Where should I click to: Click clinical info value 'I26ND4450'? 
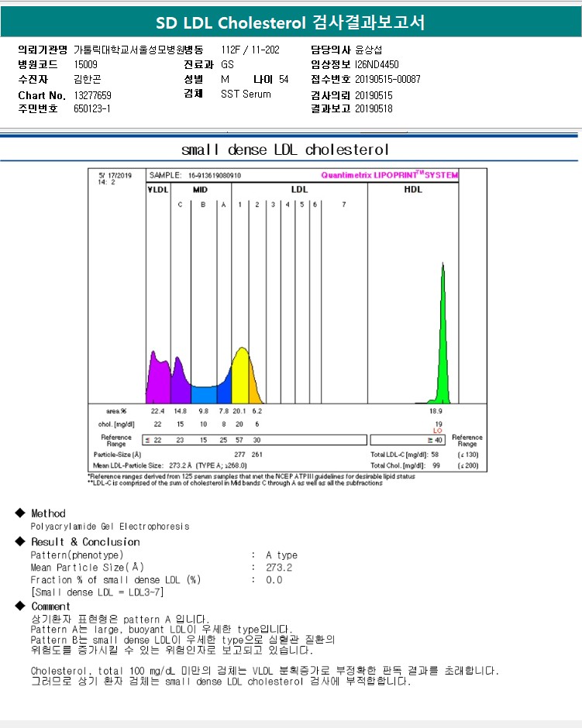coord(377,64)
